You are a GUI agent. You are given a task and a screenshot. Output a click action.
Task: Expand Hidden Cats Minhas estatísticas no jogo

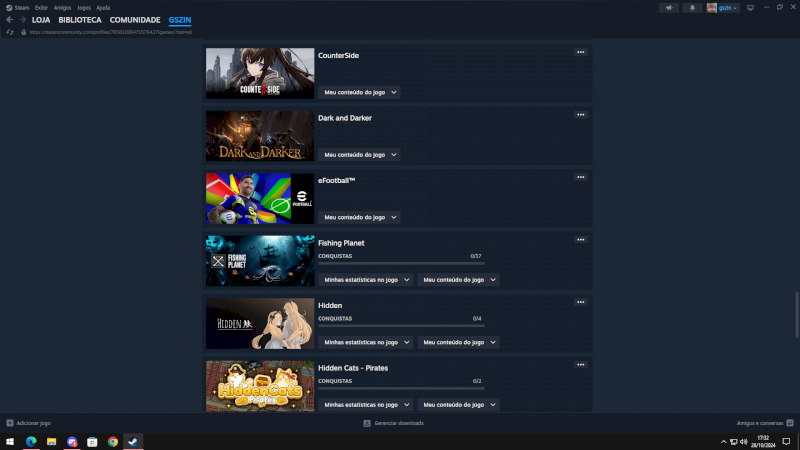pos(366,405)
